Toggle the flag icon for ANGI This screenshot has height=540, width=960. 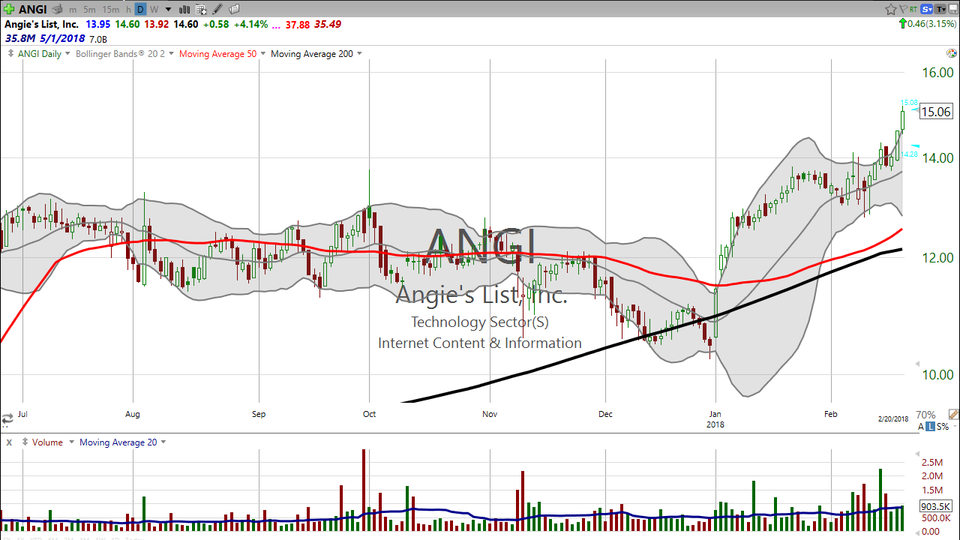coord(903,9)
